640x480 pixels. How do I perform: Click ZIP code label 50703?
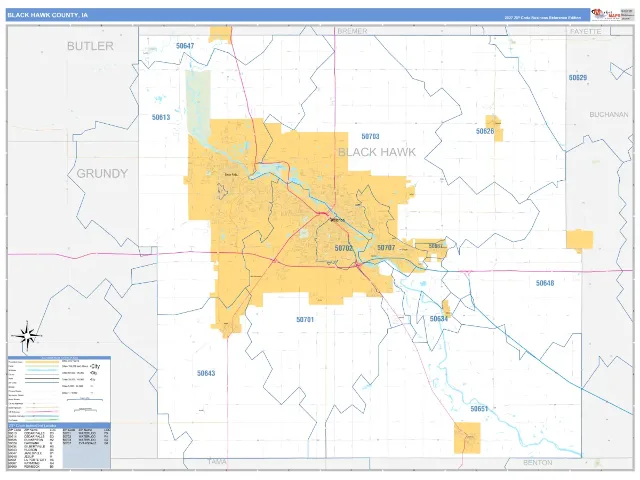370,136
